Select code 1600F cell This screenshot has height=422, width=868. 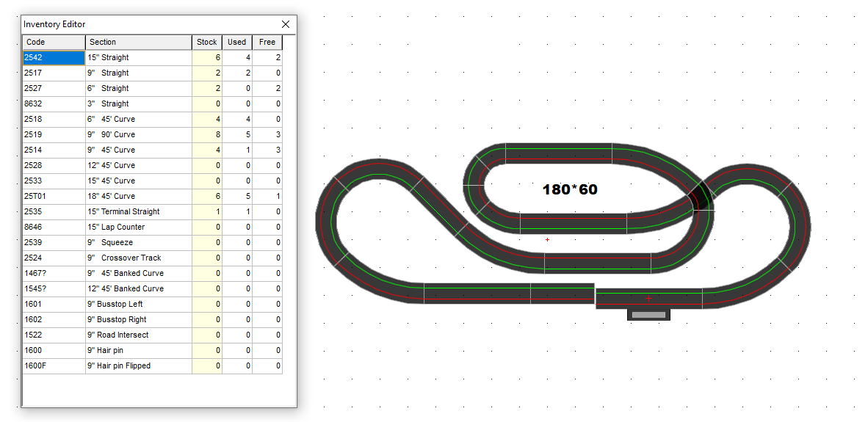coord(54,366)
